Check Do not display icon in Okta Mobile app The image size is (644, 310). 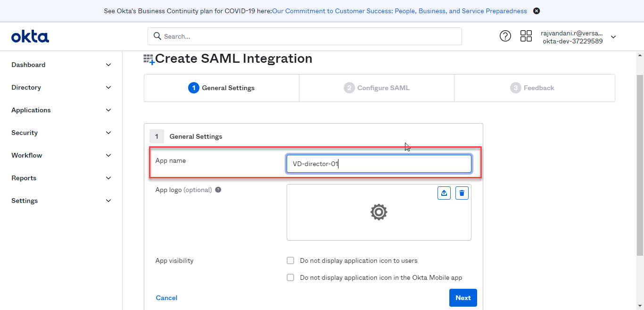pyautogui.click(x=290, y=277)
